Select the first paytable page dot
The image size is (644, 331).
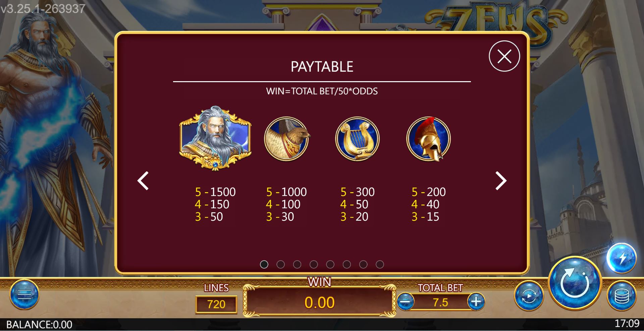[x=264, y=265]
